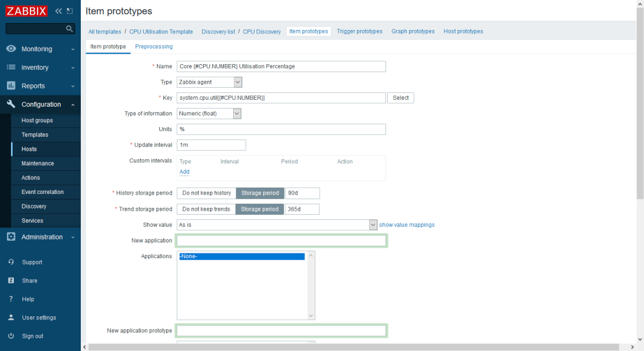
Task: Select the Item prototype tab
Action: (x=108, y=46)
